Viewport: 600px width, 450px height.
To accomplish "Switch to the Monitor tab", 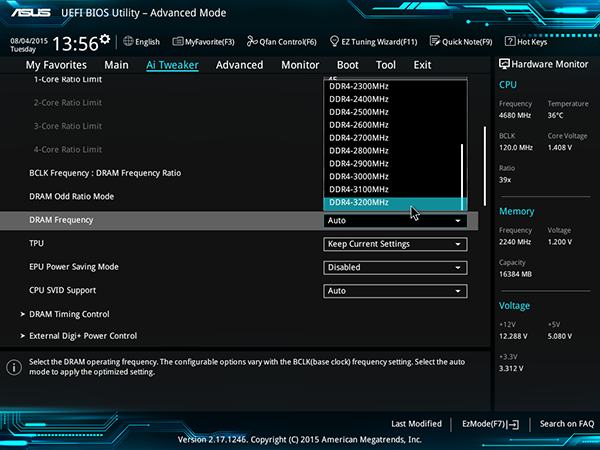I will pyautogui.click(x=300, y=65).
